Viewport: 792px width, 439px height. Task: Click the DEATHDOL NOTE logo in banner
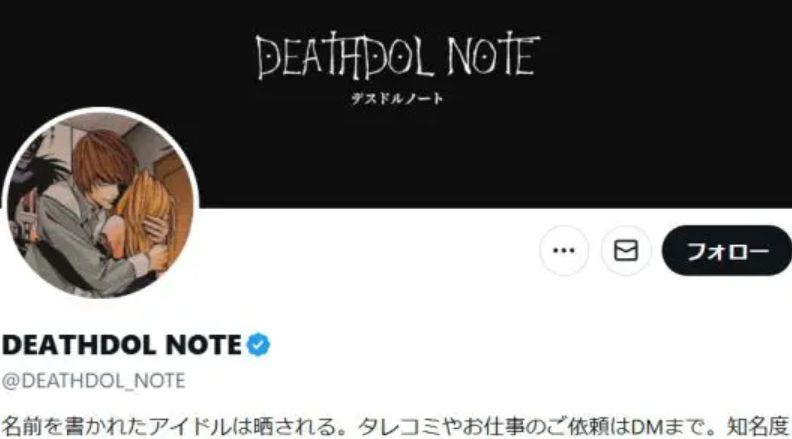398,56
